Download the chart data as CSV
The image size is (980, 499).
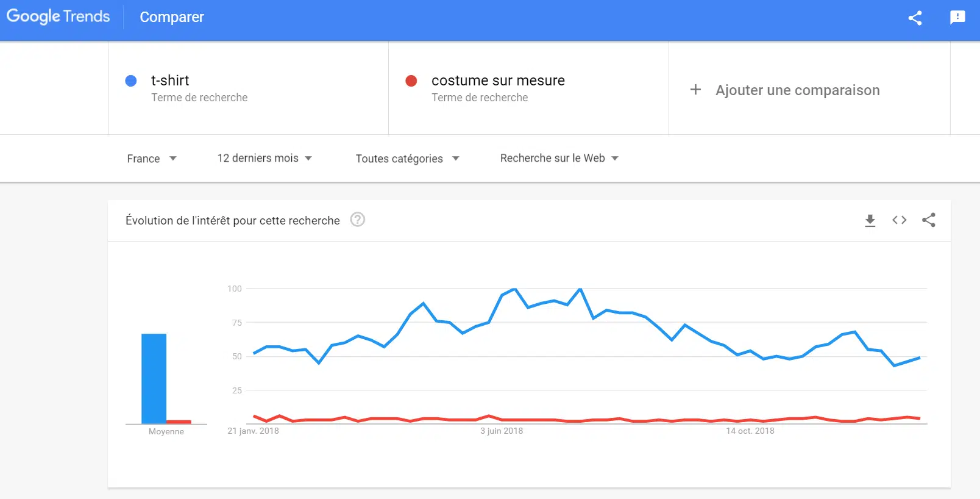pyautogui.click(x=870, y=220)
